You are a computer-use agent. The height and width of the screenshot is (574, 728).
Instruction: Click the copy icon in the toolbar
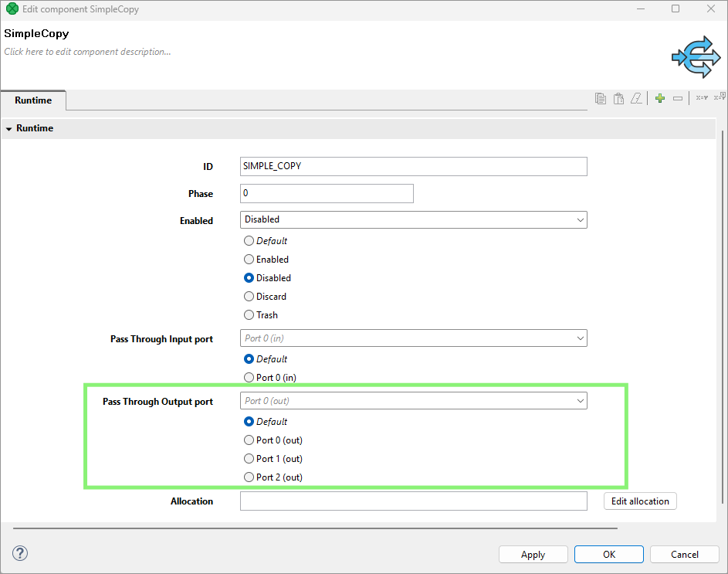(x=600, y=98)
